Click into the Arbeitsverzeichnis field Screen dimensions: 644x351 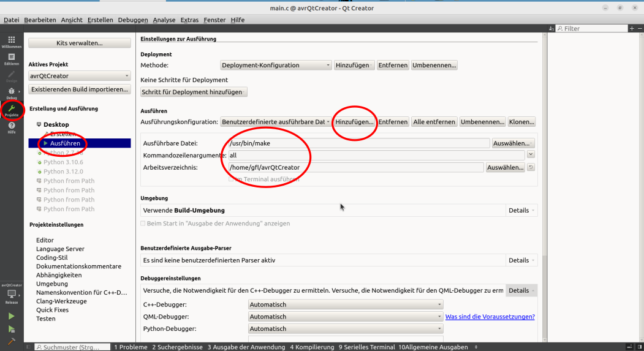click(356, 167)
